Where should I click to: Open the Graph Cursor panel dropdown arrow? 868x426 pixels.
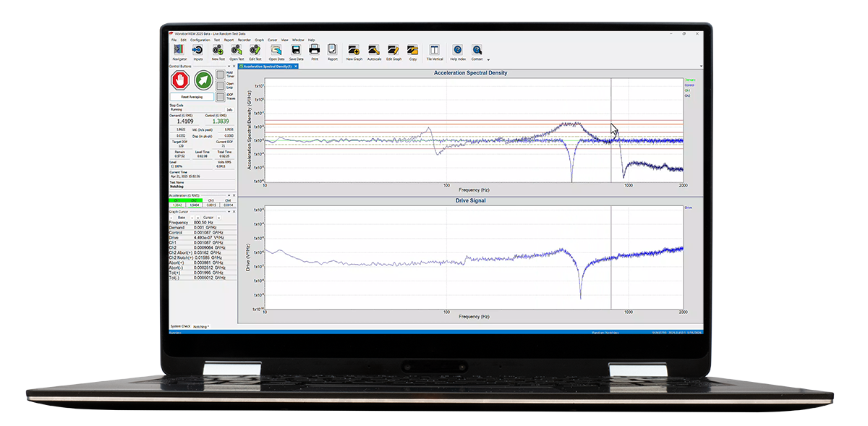229,211
